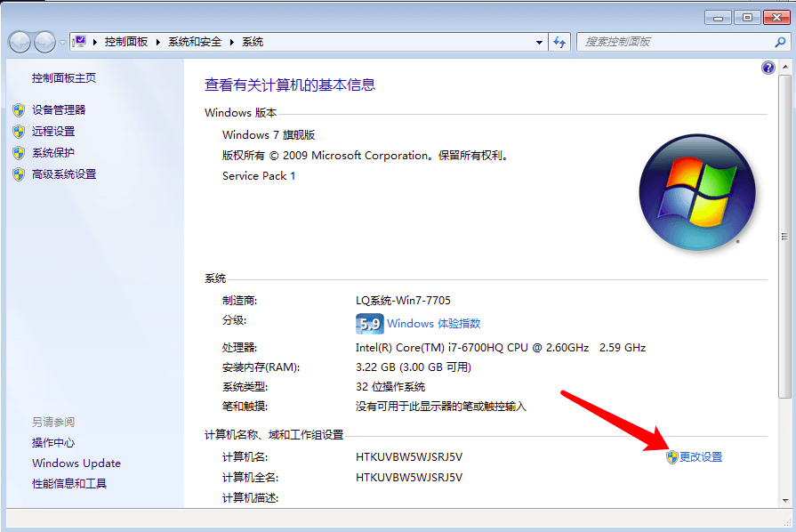Open the address bar history dropdown
The image size is (796, 532).
tap(539, 43)
